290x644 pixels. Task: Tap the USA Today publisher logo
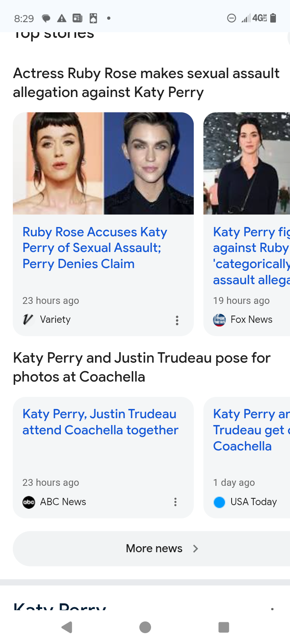coord(219,502)
